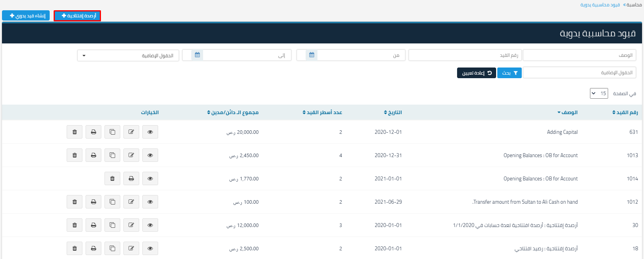Open calendar picker for the من date

(x=312, y=55)
